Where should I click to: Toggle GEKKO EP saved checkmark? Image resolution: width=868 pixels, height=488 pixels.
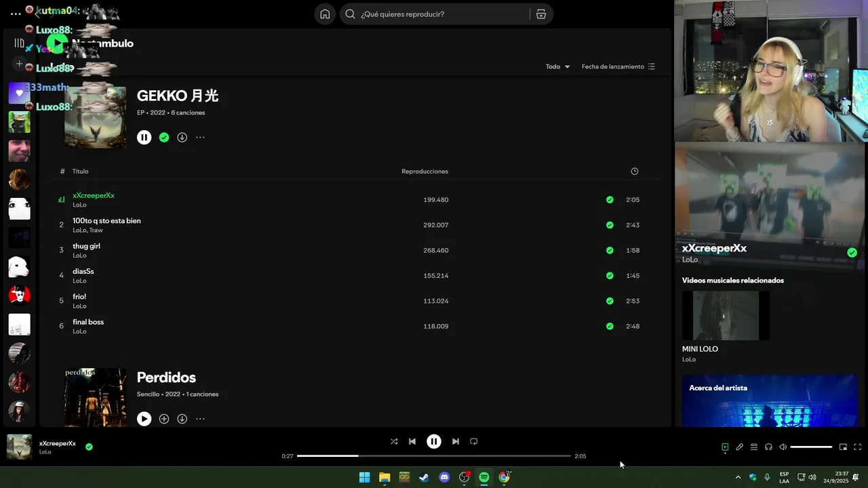[x=164, y=138]
